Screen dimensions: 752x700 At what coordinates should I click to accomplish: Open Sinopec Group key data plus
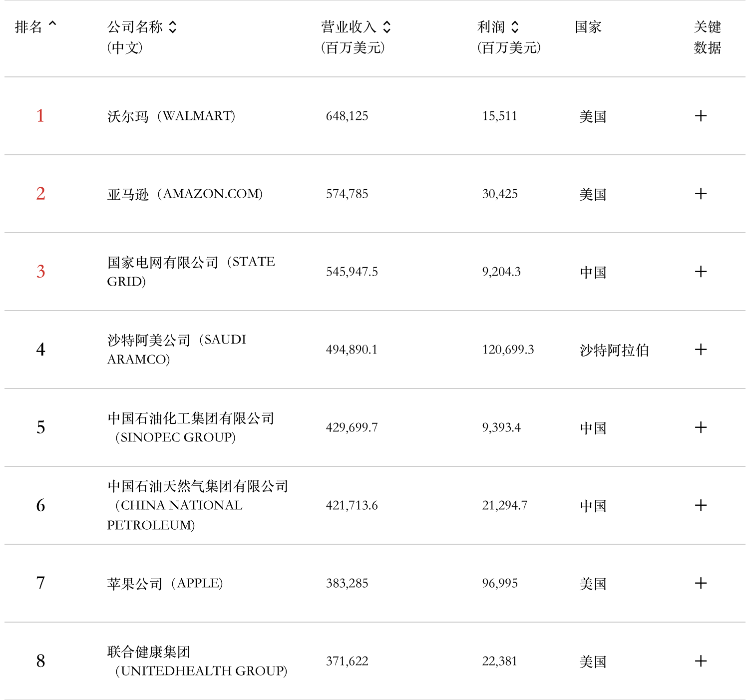tap(701, 427)
